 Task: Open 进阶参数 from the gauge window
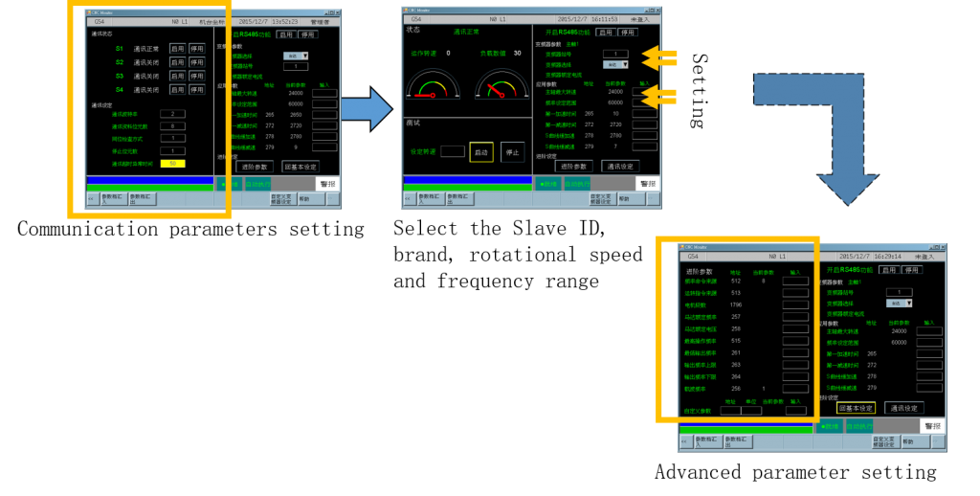tap(573, 166)
